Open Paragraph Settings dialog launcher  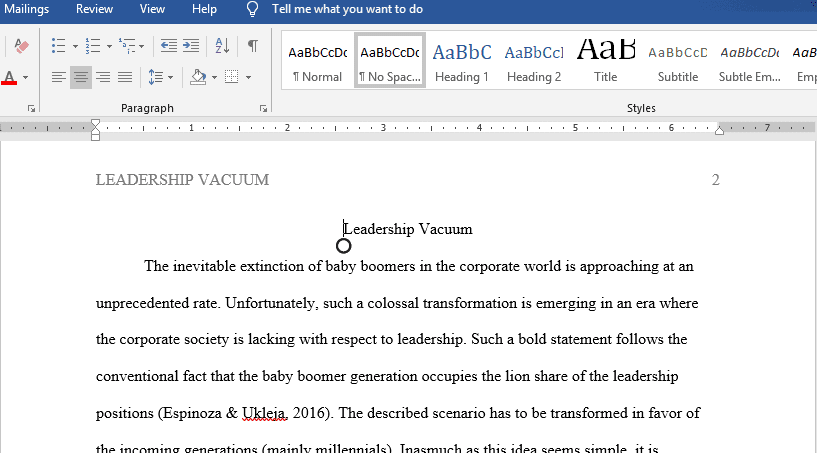coord(263,108)
